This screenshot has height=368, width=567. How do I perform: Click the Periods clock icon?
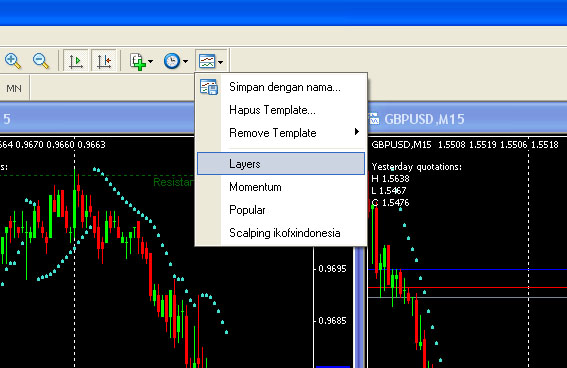pos(172,61)
